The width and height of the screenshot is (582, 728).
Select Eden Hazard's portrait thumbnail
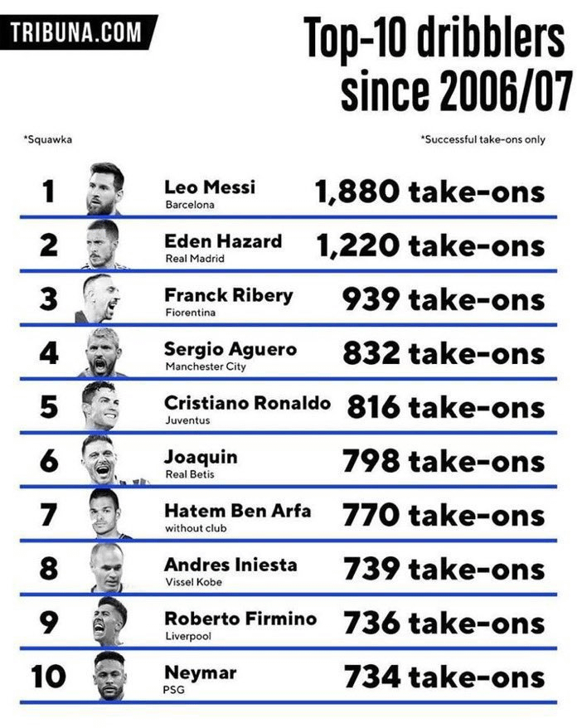(x=104, y=244)
